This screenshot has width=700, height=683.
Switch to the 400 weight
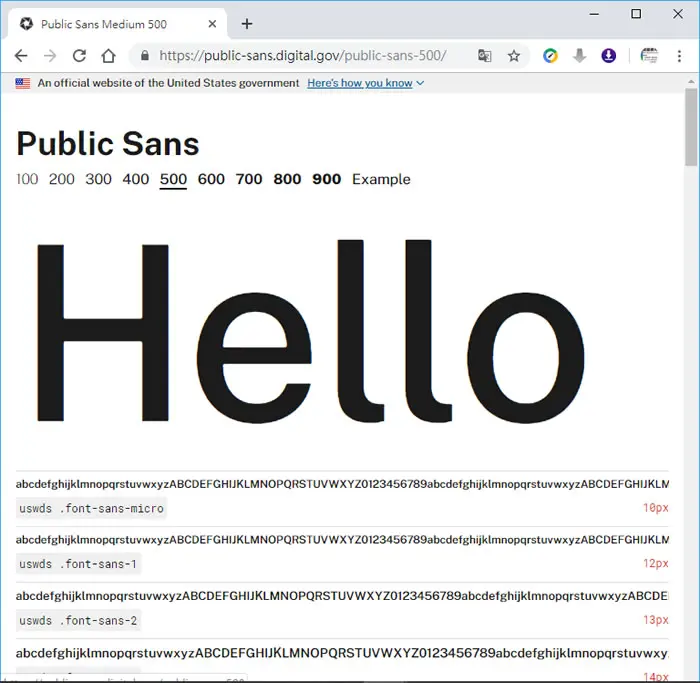(136, 179)
